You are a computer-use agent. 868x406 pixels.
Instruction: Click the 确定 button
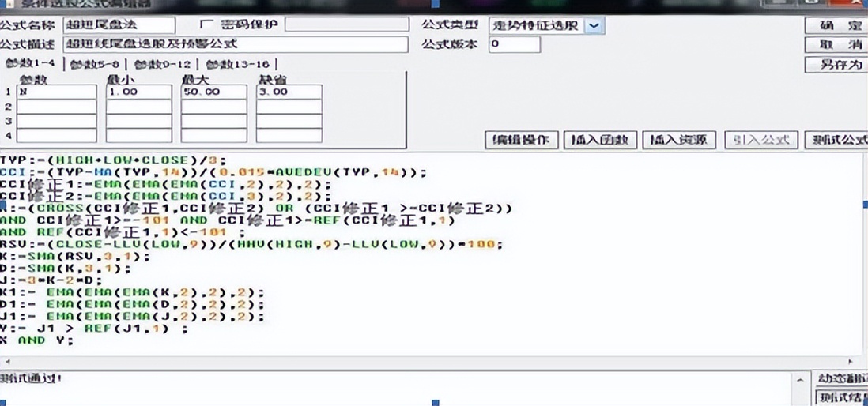(x=836, y=25)
